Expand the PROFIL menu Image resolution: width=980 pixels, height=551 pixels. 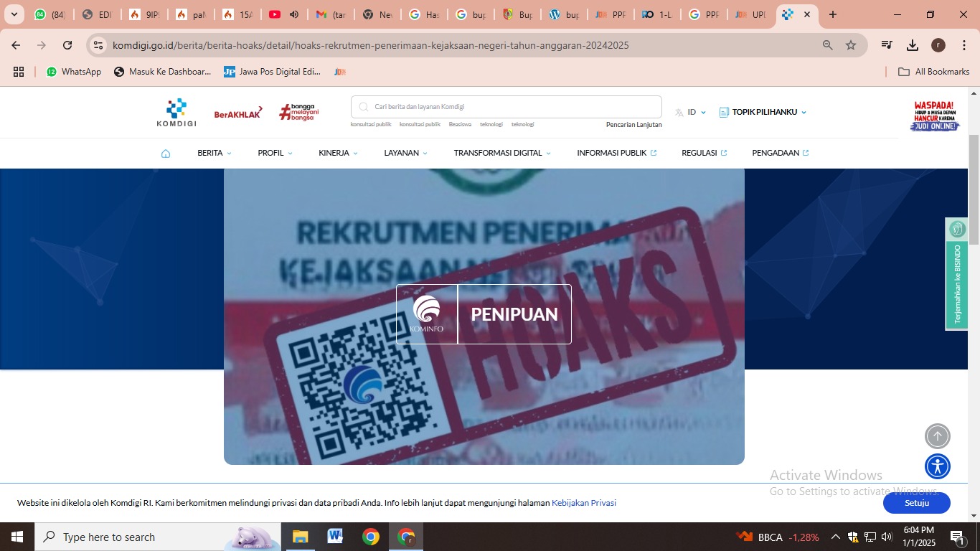coord(275,153)
